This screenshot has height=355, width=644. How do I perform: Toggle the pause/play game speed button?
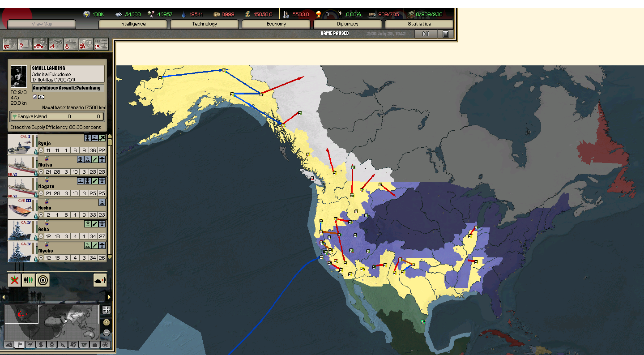pos(426,34)
